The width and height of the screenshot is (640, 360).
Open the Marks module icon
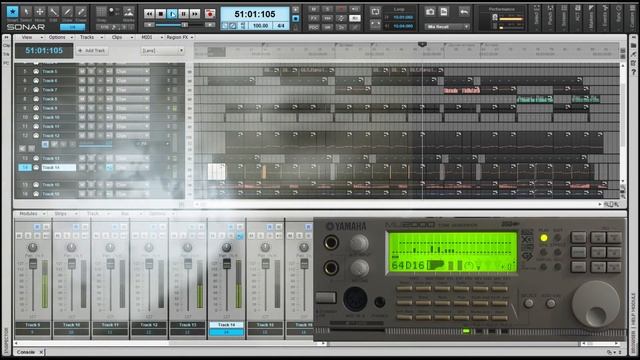pyautogui.click(x=129, y=12)
